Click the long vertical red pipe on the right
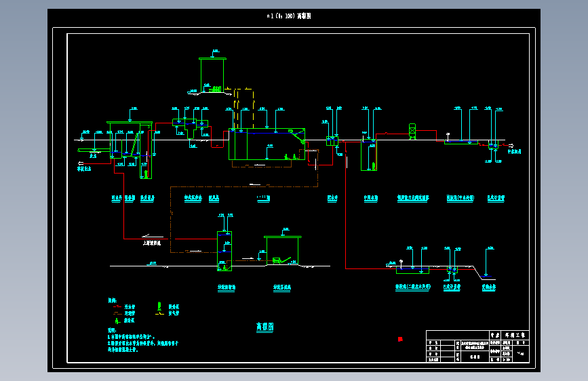This screenshot has width=588, height=381. pyautogui.click(x=345, y=205)
